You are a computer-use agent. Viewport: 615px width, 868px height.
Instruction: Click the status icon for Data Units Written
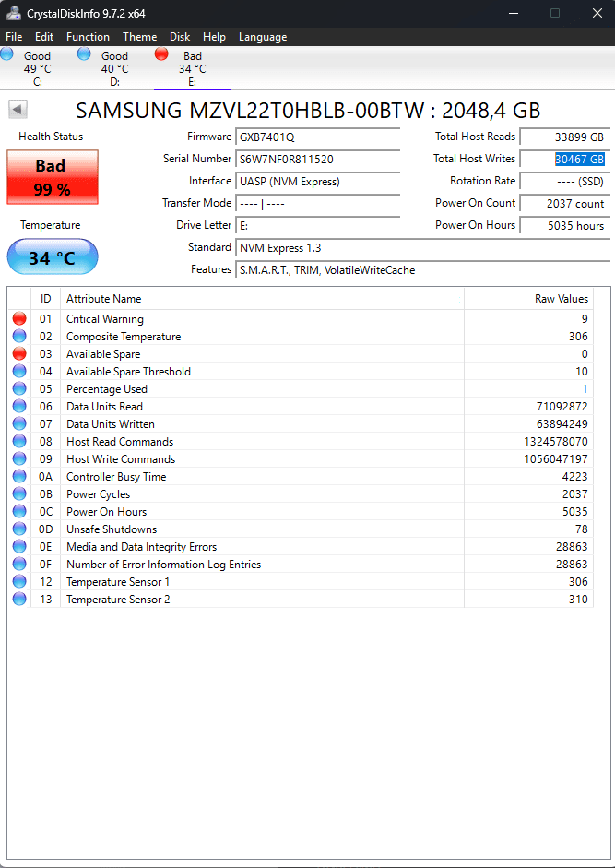[x=19, y=423]
